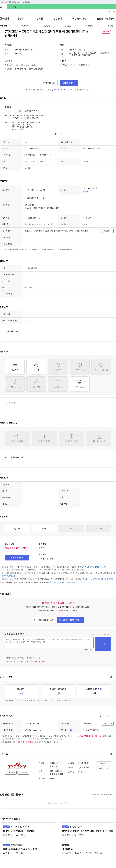This screenshot has width=116, height=868.
Task: Toggle the 열람차단 button
Action: pos(23,773)
